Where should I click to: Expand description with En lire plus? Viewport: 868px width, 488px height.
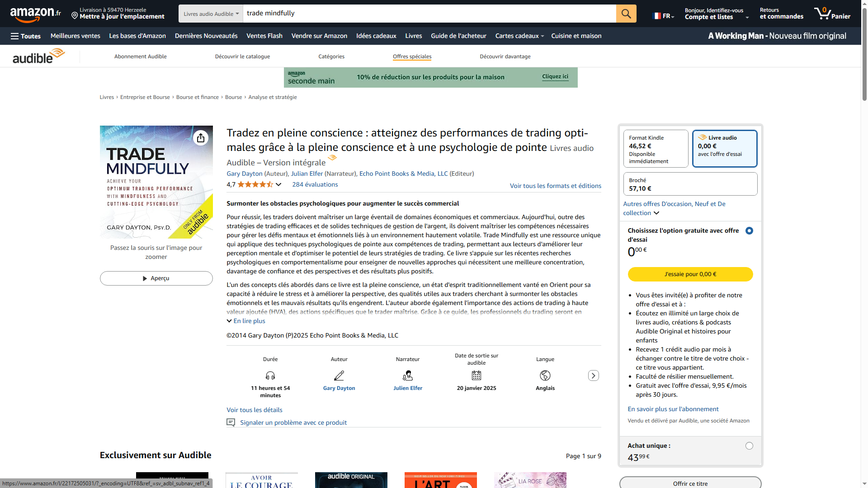[246, 321]
